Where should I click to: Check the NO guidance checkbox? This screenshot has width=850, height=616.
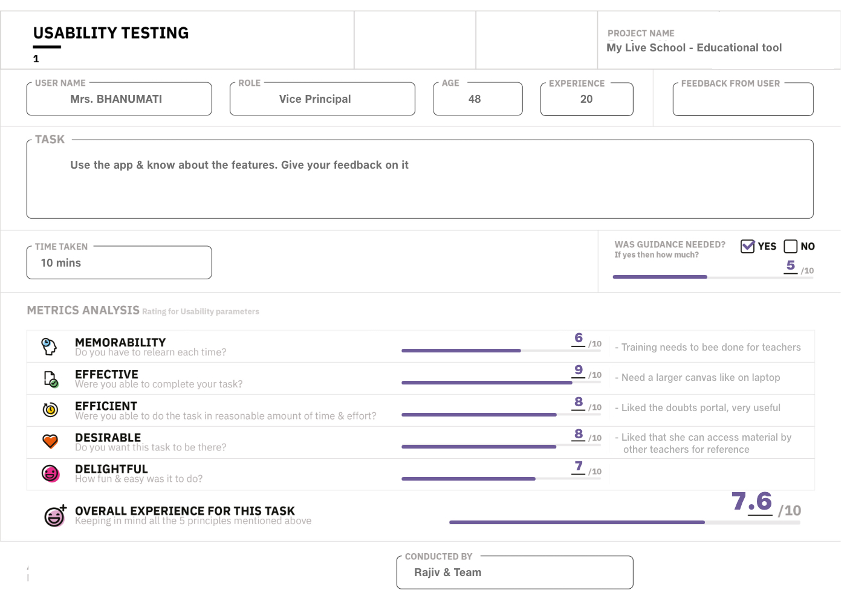click(790, 246)
